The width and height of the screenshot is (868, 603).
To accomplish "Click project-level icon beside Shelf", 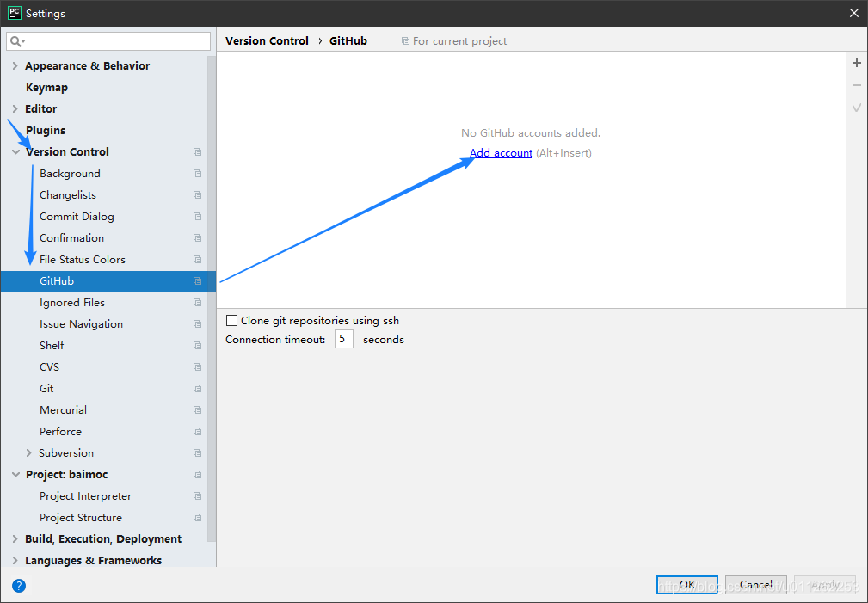I will 197,346.
